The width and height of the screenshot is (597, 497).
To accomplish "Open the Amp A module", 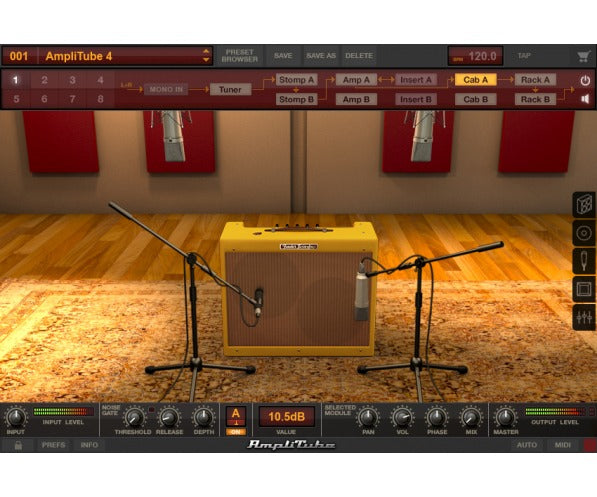I will click(x=356, y=80).
